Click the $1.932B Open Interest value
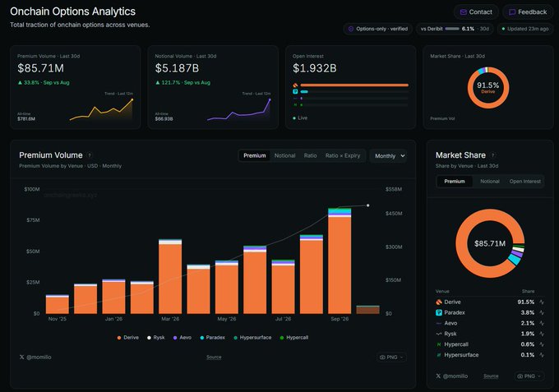The width and height of the screenshot is (559, 392). pyautogui.click(x=314, y=68)
